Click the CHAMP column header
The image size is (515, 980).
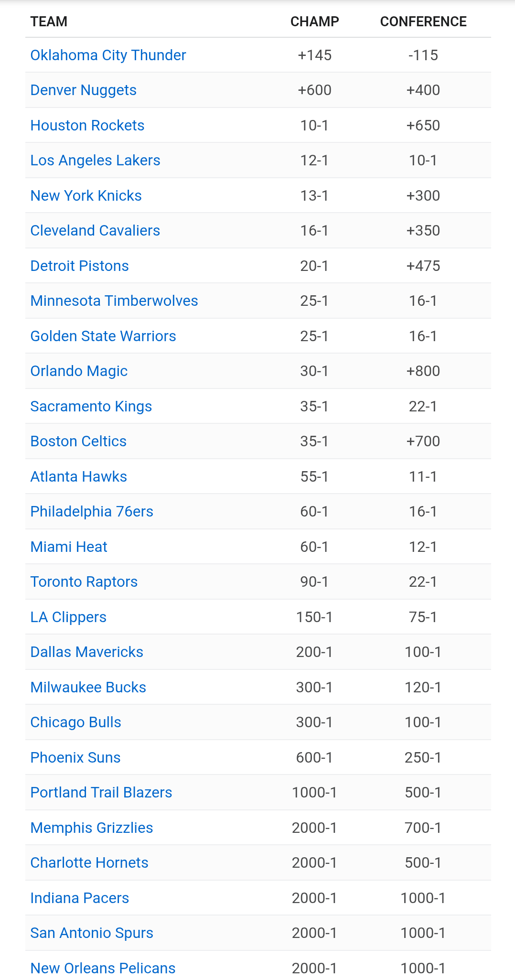click(314, 22)
